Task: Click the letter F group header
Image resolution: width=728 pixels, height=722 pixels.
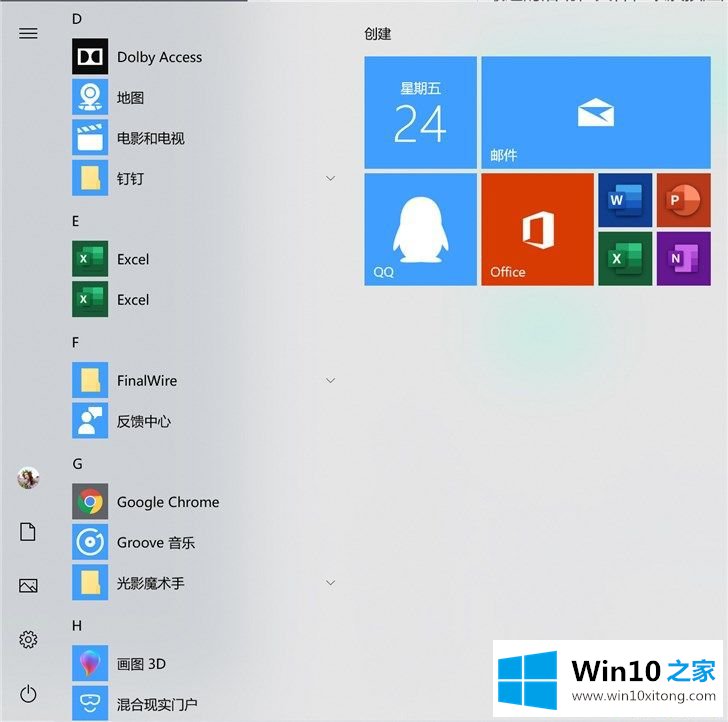Action: tap(76, 343)
